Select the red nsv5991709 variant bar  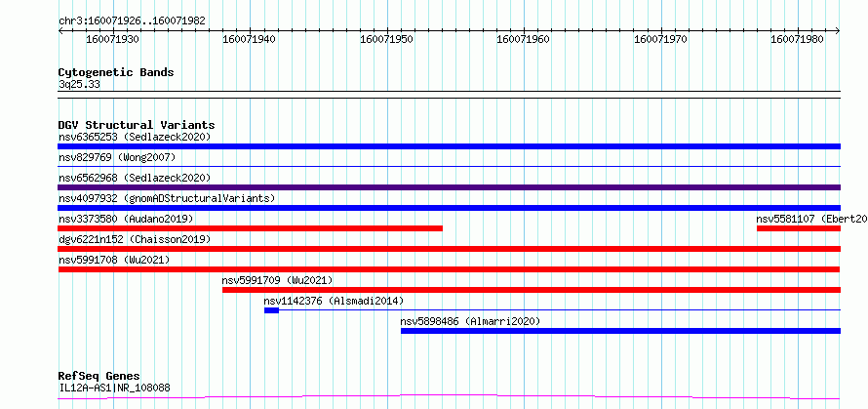point(532,290)
